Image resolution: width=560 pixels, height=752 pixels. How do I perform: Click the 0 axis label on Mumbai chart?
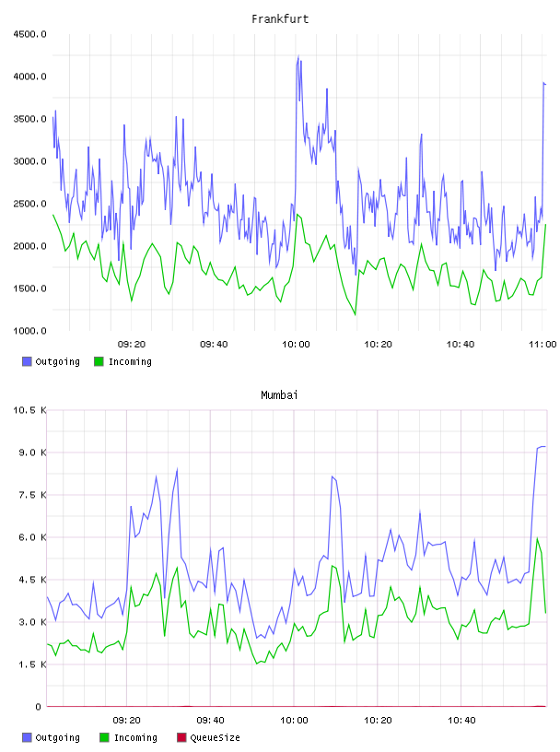coord(38,707)
